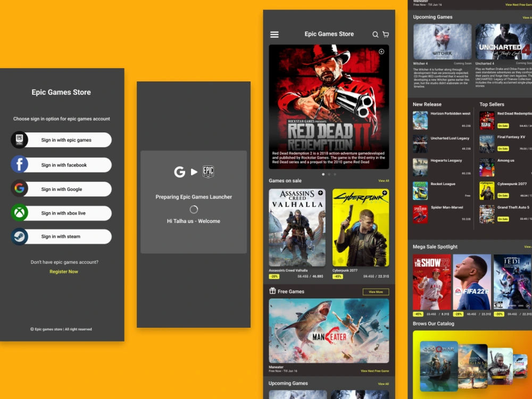Open the Maneater free game banner
Image resolution: width=532 pixels, height=399 pixels.
click(x=329, y=331)
